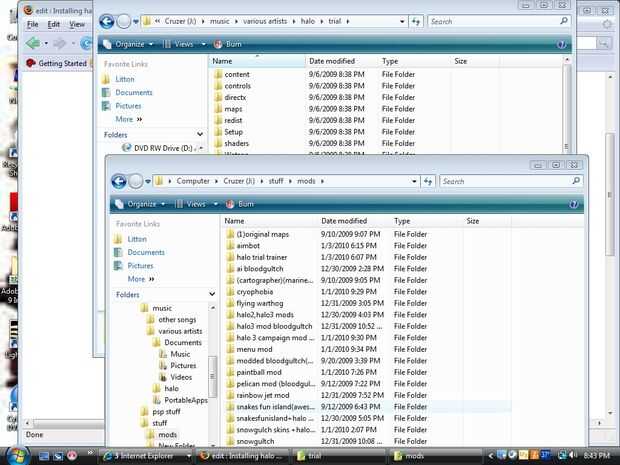
Task: Select the (1)original maps folder
Action: (263, 234)
